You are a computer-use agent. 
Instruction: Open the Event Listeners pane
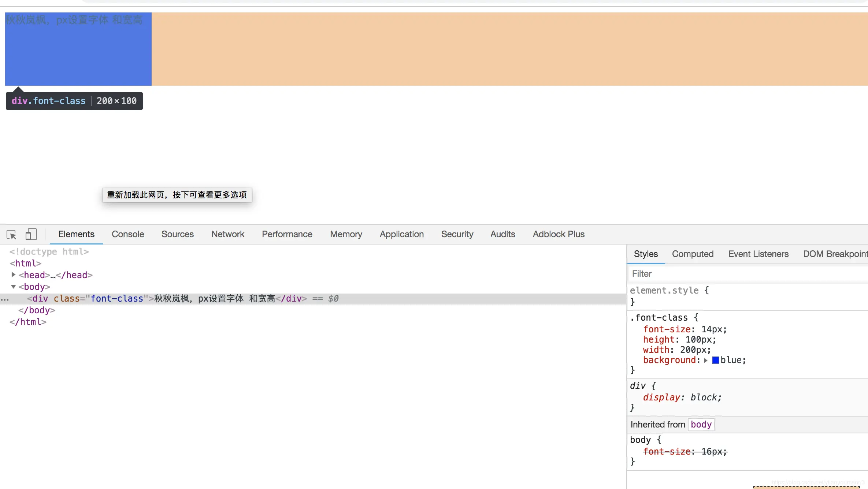tap(758, 254)
